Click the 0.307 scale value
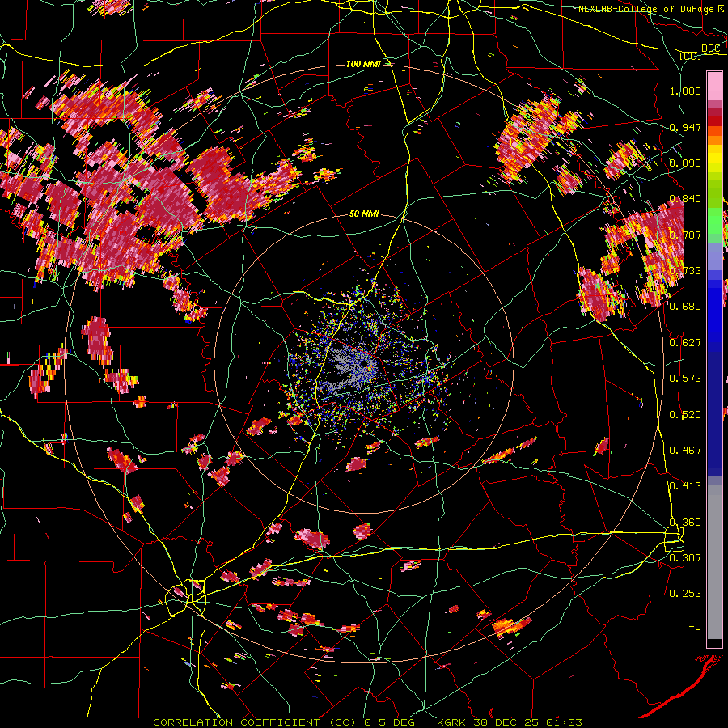Screen dimensions: 728x728 pyautogui.click(x=685, y=557)
